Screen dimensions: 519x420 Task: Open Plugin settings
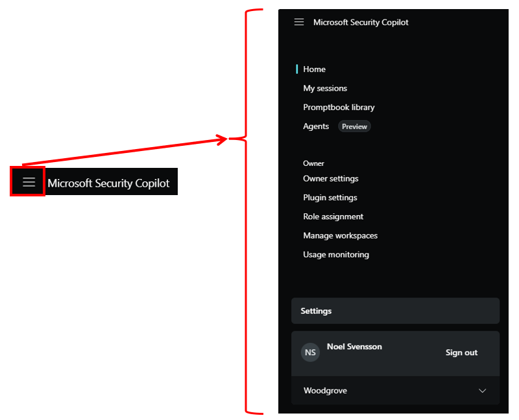(x=330, y=198)
